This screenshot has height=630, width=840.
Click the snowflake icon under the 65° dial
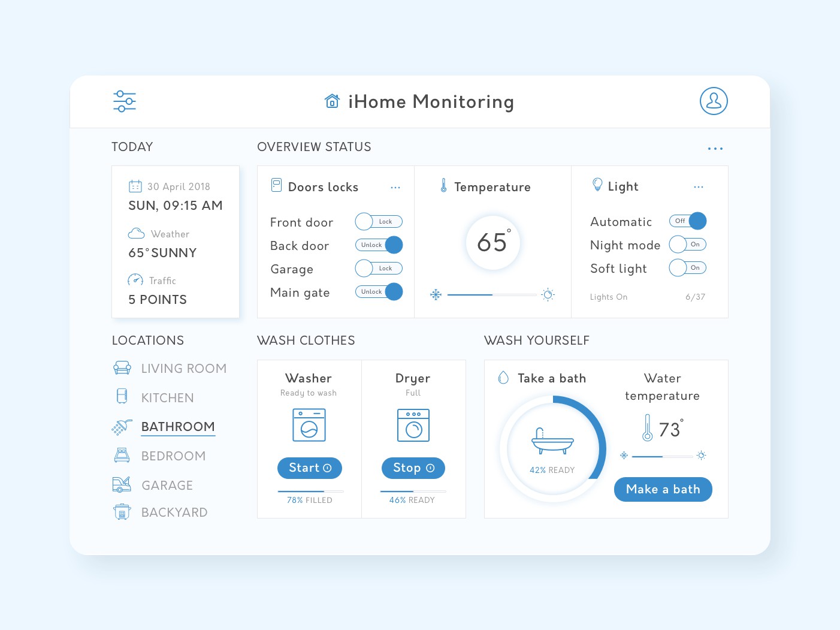pyautogui.click(x=436, y=295)
